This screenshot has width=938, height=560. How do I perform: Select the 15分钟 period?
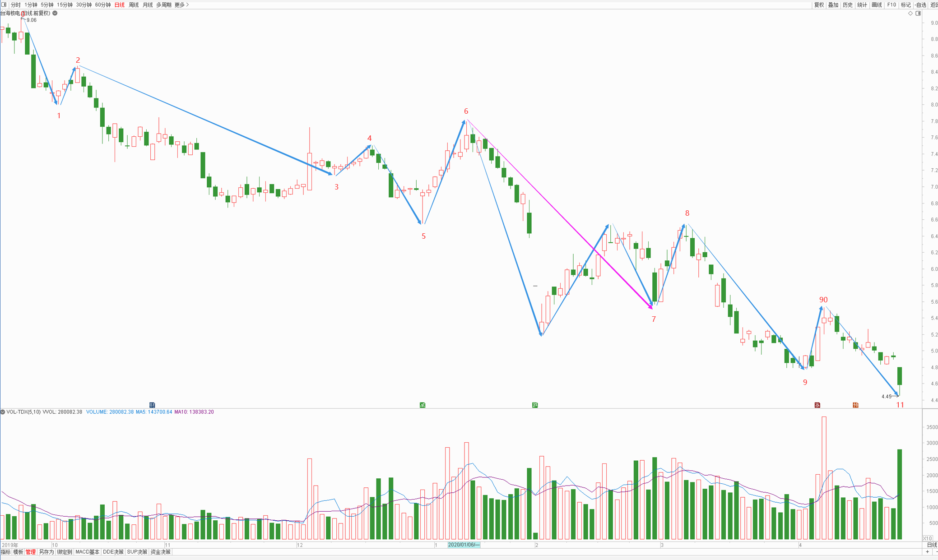pyautogui.click(x=65, y=5)
